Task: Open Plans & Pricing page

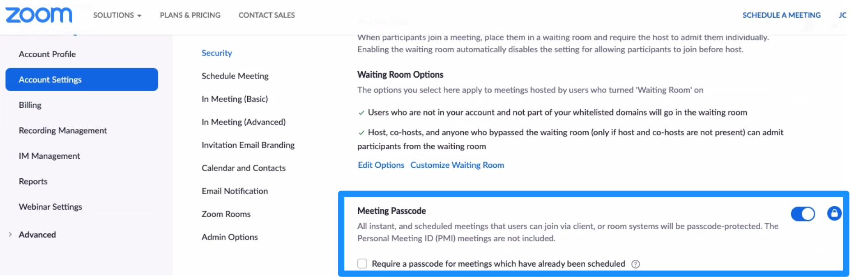Action: [190, 15]
